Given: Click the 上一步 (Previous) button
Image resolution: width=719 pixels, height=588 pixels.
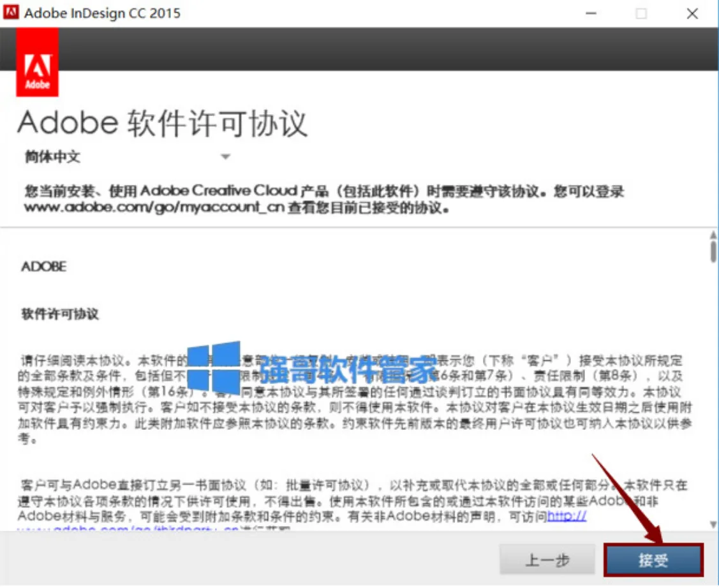Looking at the screenshot, I should (547, 559).
